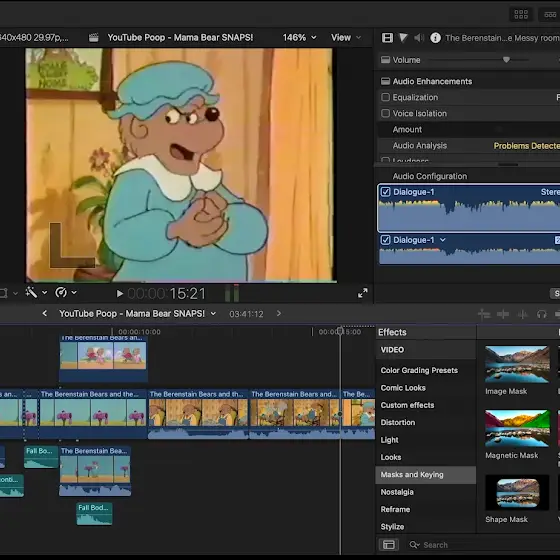
Task: Click the clapperboard icon beside project title
Action: [94, 38]
